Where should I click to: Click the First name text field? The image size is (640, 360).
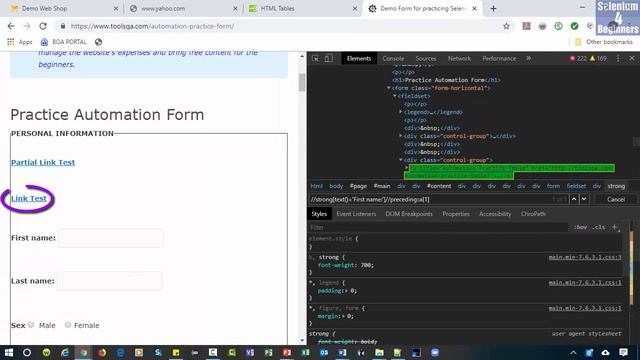coord(111,238)
